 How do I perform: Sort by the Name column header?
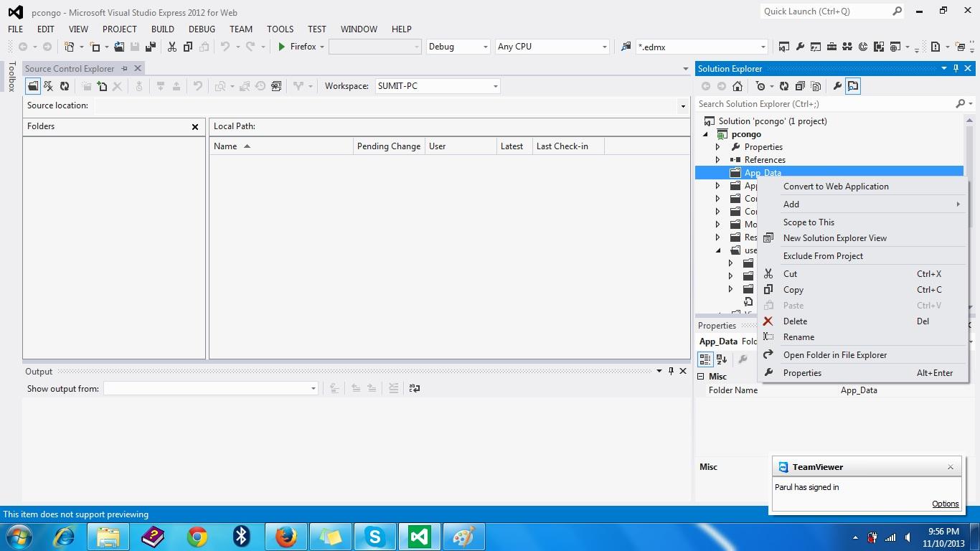point(227,146)
